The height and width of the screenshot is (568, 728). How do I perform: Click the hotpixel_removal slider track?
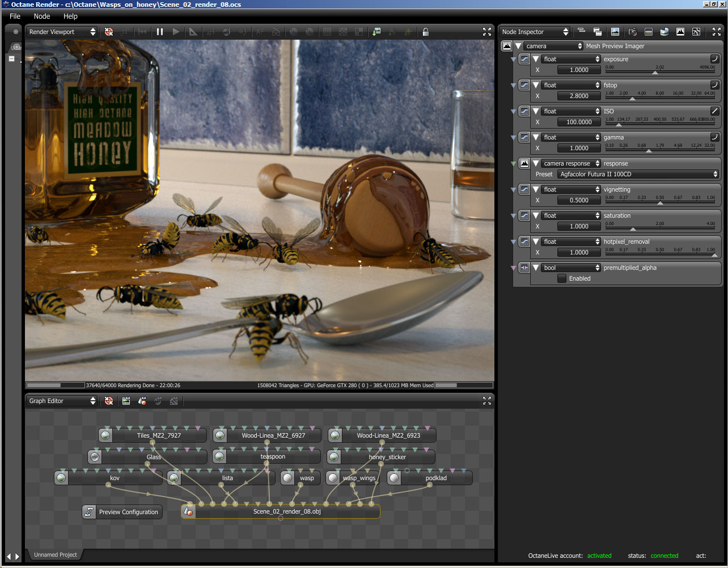point(660,255)
